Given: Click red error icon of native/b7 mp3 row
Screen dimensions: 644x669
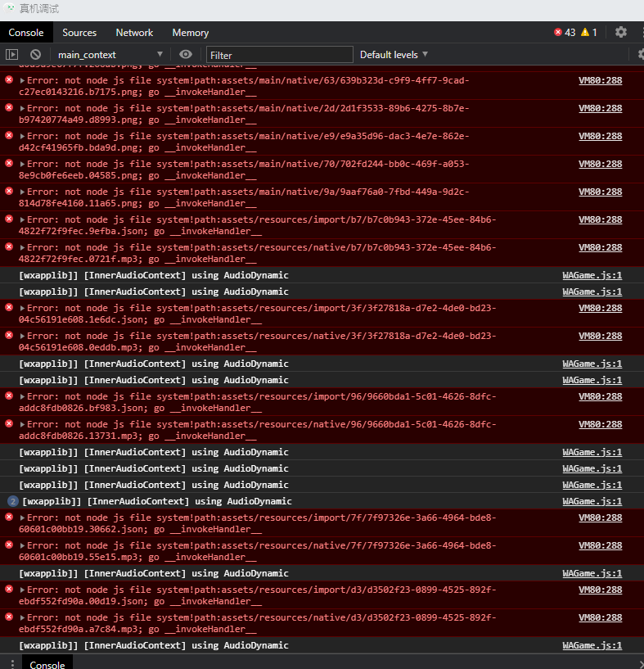Looking at the screenshot, I should [9, 247].
